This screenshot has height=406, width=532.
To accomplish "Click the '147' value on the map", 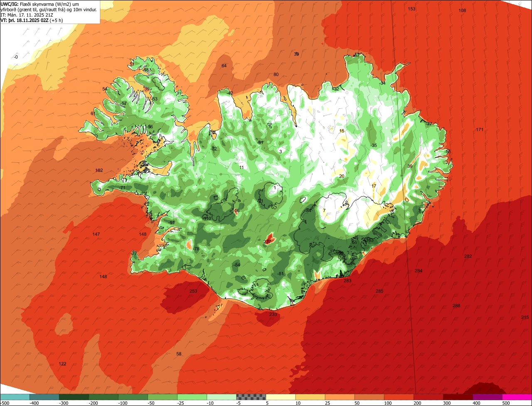I will tap(96, 235).
